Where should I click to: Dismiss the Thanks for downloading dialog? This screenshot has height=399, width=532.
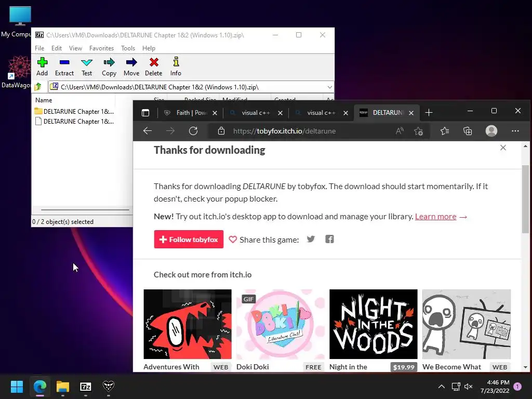tap(503, 148)
